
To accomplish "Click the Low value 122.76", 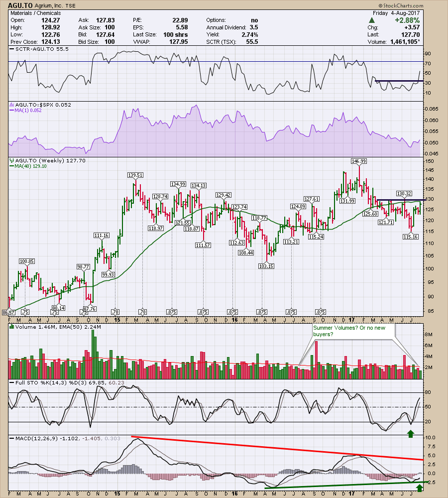I will coord(50,35).
